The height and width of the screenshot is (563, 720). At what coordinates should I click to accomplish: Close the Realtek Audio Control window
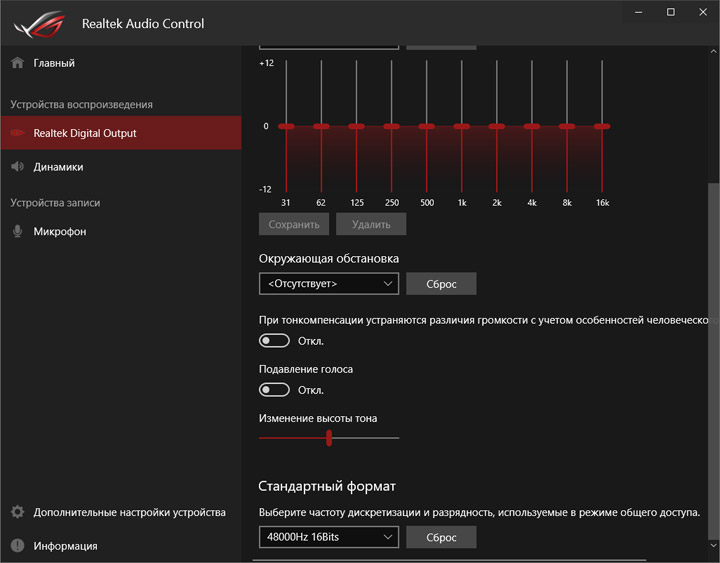tap(703, 12)
